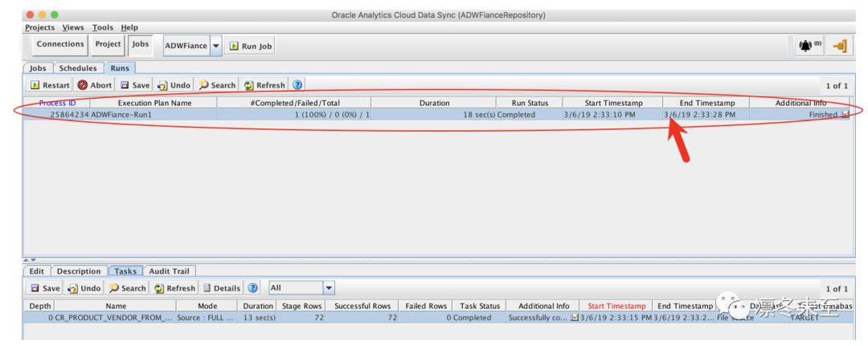This screenshot has height=346, width=868.
Task: Click Refresh in the runs toolbar
Action: point(264,85)
